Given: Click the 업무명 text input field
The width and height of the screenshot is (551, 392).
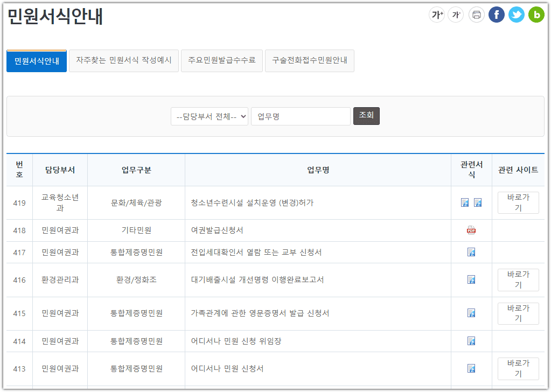Looking at the screenshot, I should (300, 116).
